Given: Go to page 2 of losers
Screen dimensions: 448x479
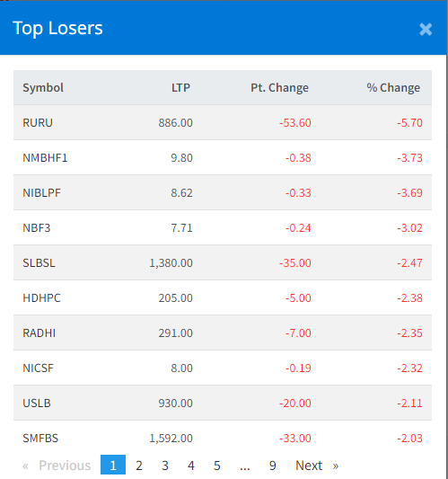Looking at the screenshot, I should 139,466.
